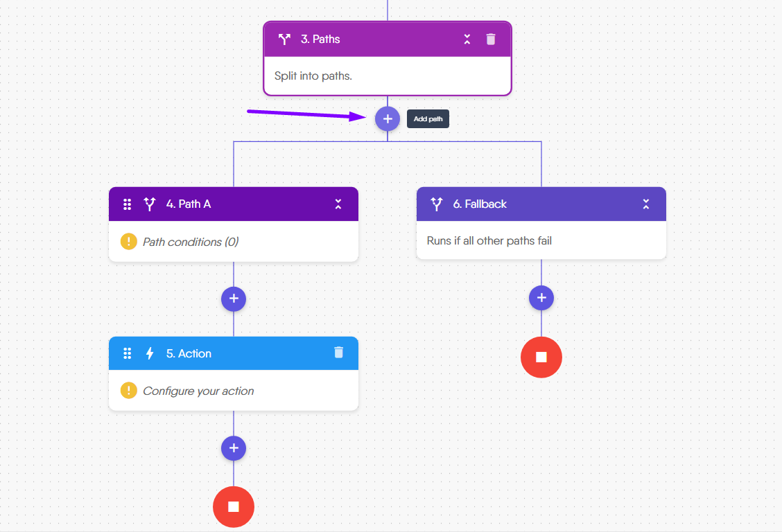
Task: Click the Add path plus button
Action: click(x=388, y=119)
